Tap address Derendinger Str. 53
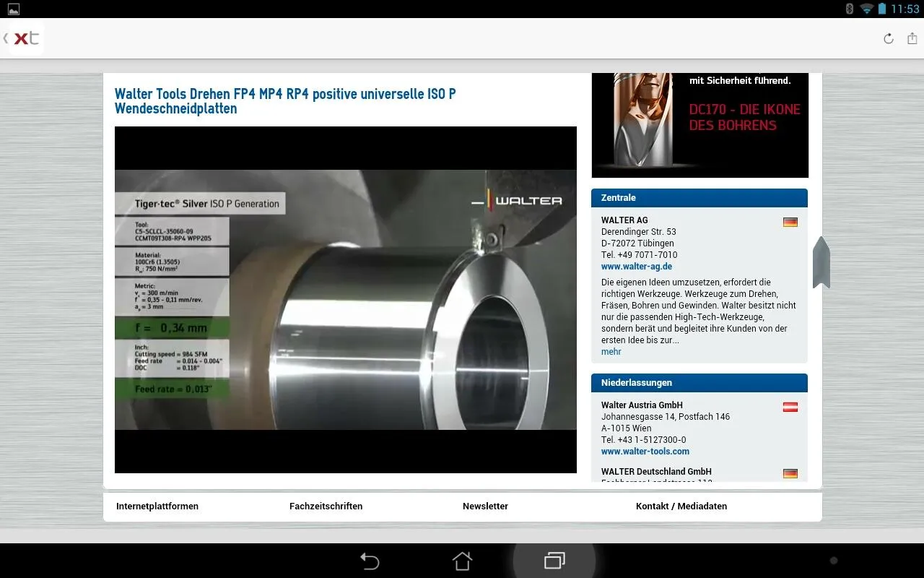 (x=639, y=232)
